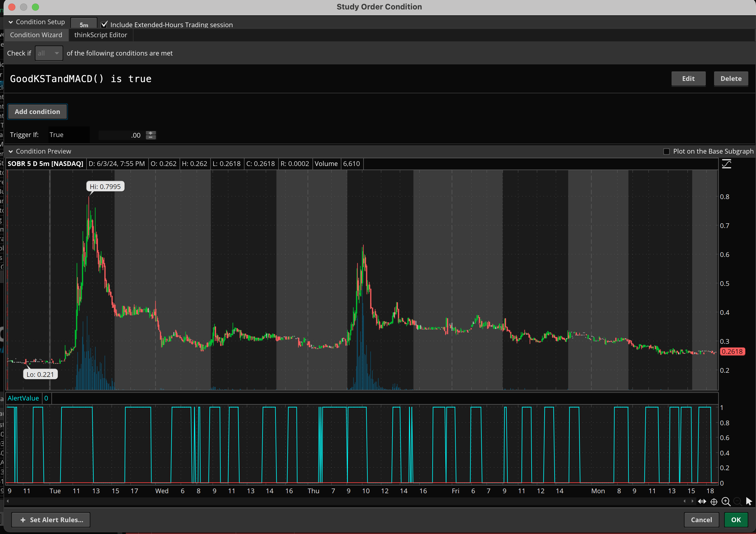756x534 pixels.
Task: Click the Hi: 0.7995 price bubble
Action: pyautogui.click(x=105, y=187)
